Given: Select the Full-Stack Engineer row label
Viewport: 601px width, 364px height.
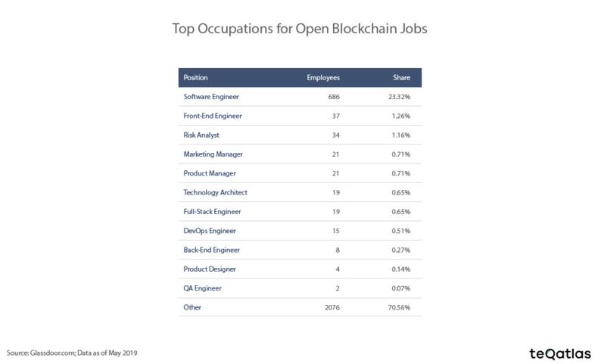Looking at the screenshot, I should click(213, 211).
